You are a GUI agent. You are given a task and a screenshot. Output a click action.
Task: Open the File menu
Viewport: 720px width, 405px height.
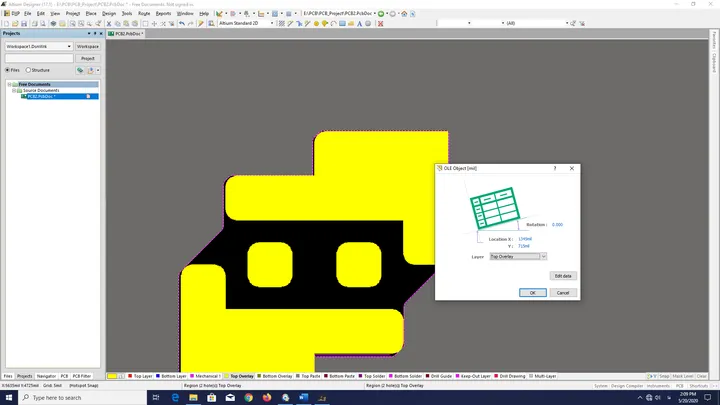28,14
